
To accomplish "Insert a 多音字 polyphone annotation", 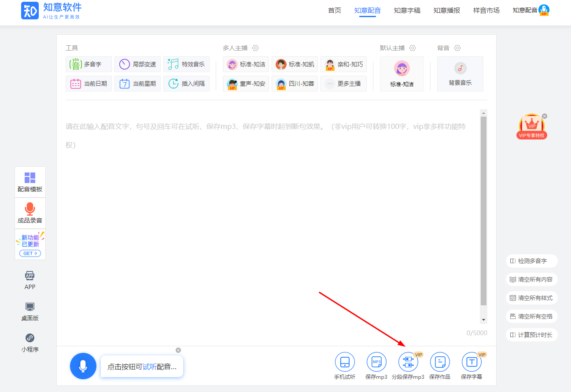I will tap(88, 64).
